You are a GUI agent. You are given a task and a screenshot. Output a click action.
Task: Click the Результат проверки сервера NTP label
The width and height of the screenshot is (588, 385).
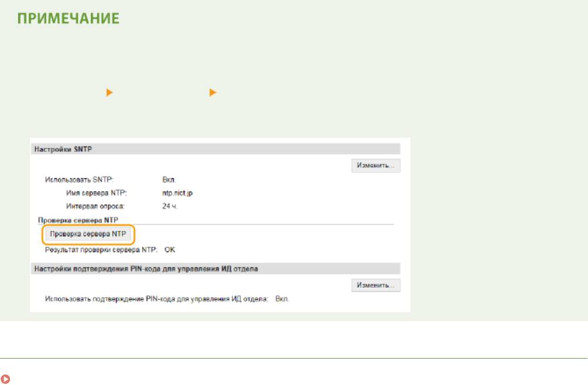click(x=101, y=250)
